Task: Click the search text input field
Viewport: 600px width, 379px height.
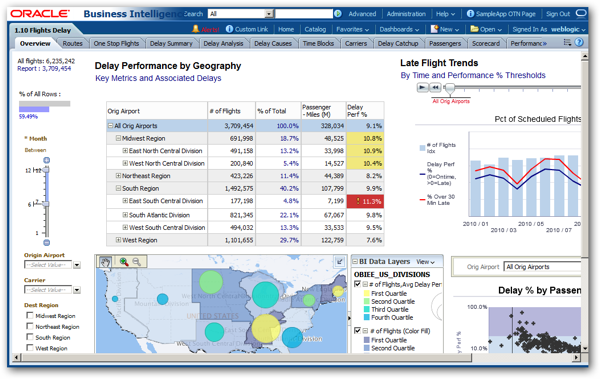Action: pyautogui.click(x=304, y=14)
